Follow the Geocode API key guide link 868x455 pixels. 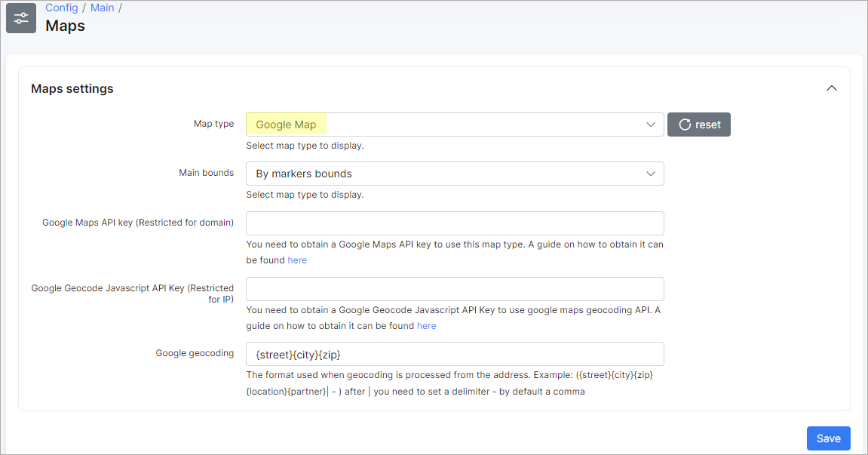(426, 326)
